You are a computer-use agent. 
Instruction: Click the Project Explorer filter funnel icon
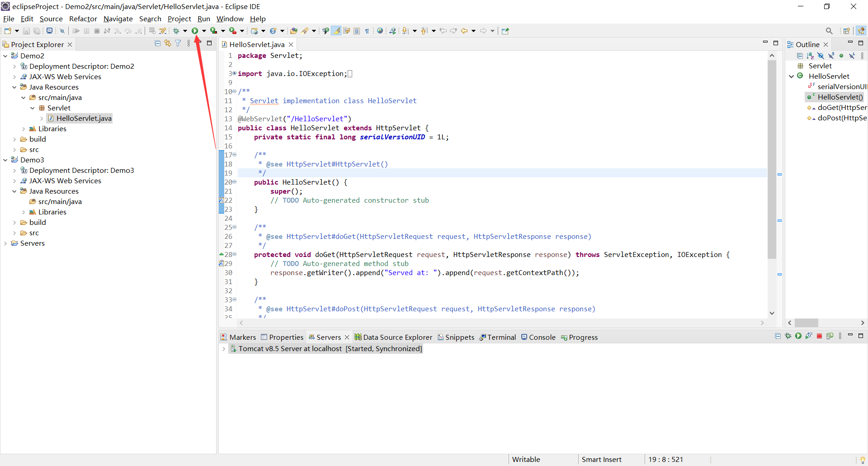(x=178, y=43)
